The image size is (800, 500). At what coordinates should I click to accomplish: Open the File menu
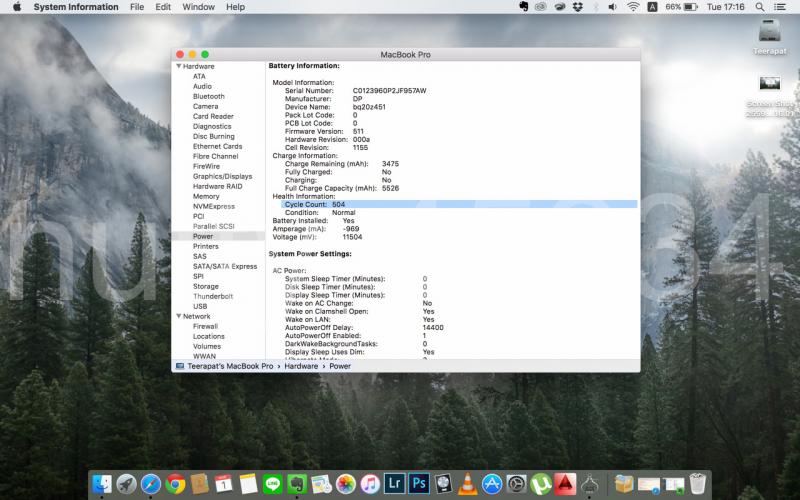tap(135, 7)
